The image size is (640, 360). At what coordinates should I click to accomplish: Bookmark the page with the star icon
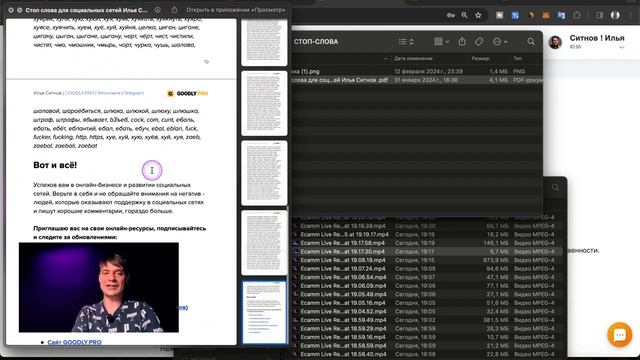pos(478,16)
